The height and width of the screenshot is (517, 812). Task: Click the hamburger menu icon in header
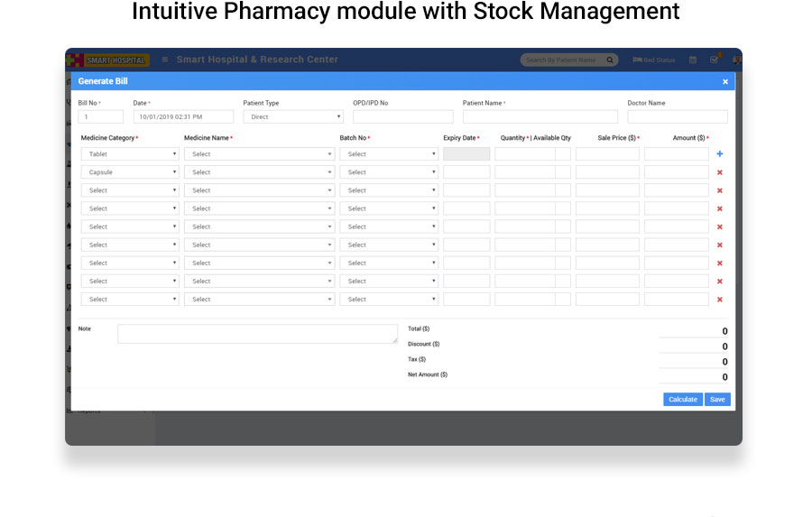(164, 60)
